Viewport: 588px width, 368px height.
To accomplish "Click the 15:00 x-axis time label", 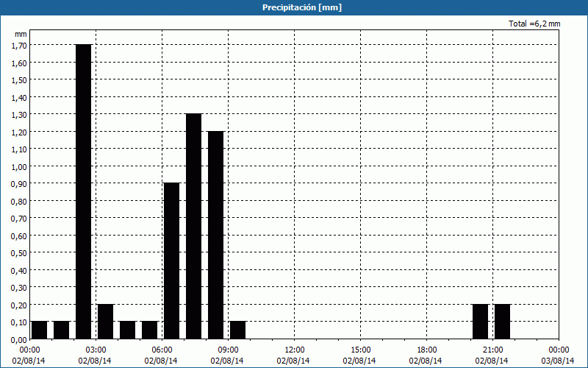I will coord(360,350).
